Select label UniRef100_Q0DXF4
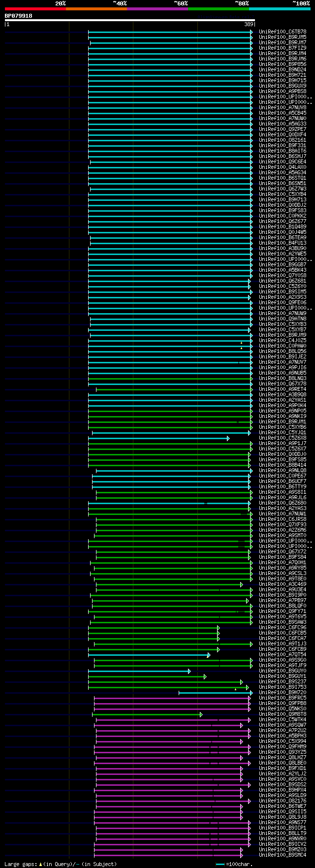Viewport: 315px width, 868px height. pos(283,134)
